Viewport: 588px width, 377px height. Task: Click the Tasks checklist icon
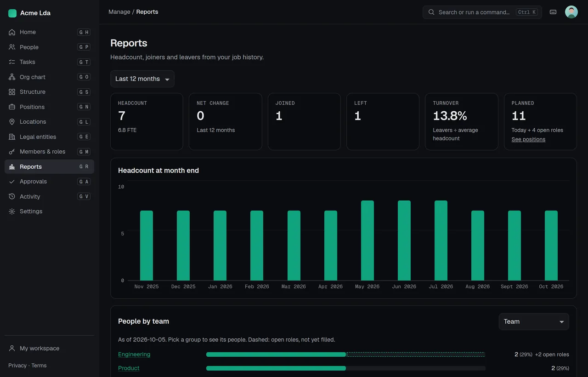(12, 62)
